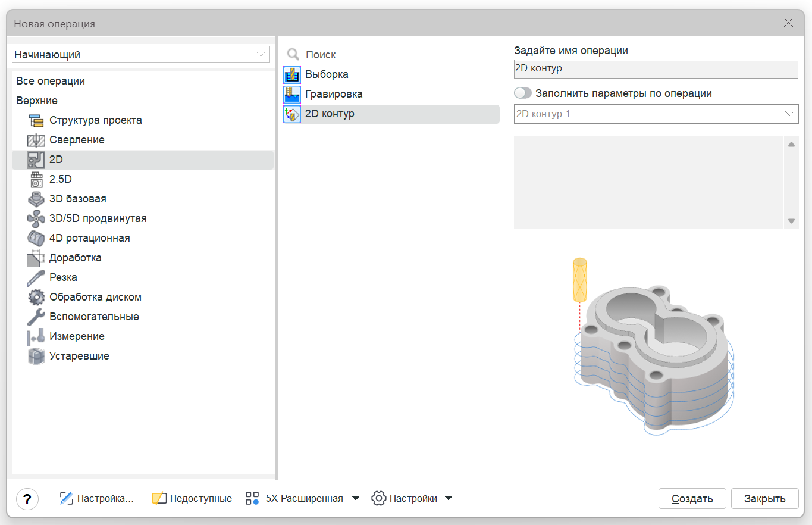Select the Гравировка operation label
This screenshot has width=812, height=525.
click(334, 94)
